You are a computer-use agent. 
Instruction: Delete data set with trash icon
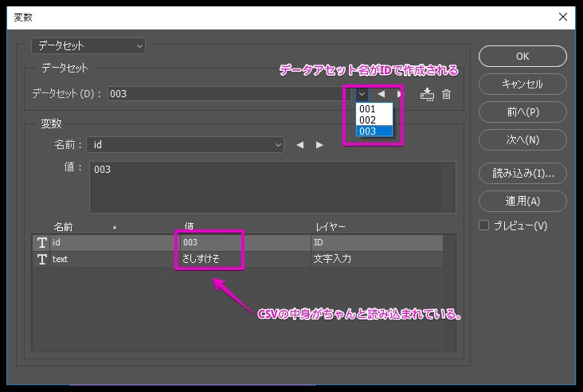447,94
